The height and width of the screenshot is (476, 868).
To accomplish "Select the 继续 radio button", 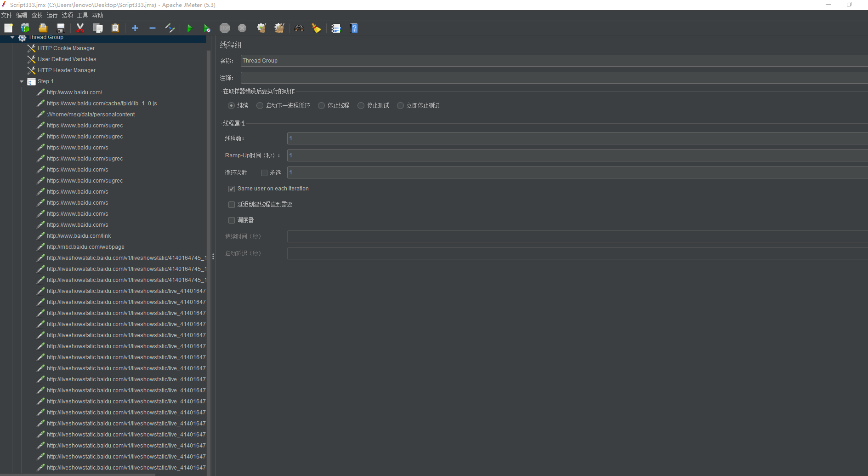I will point(231,106).
